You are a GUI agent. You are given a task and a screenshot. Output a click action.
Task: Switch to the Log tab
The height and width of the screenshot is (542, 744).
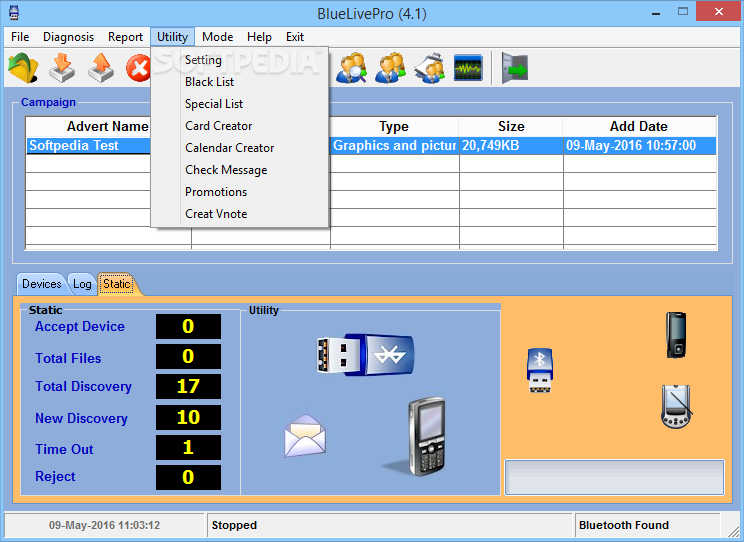82,284
